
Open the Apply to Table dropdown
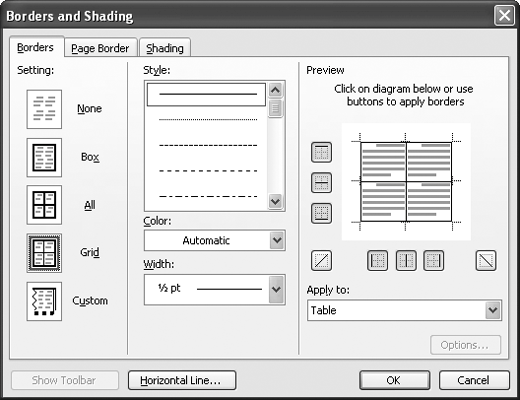(404, 310)
